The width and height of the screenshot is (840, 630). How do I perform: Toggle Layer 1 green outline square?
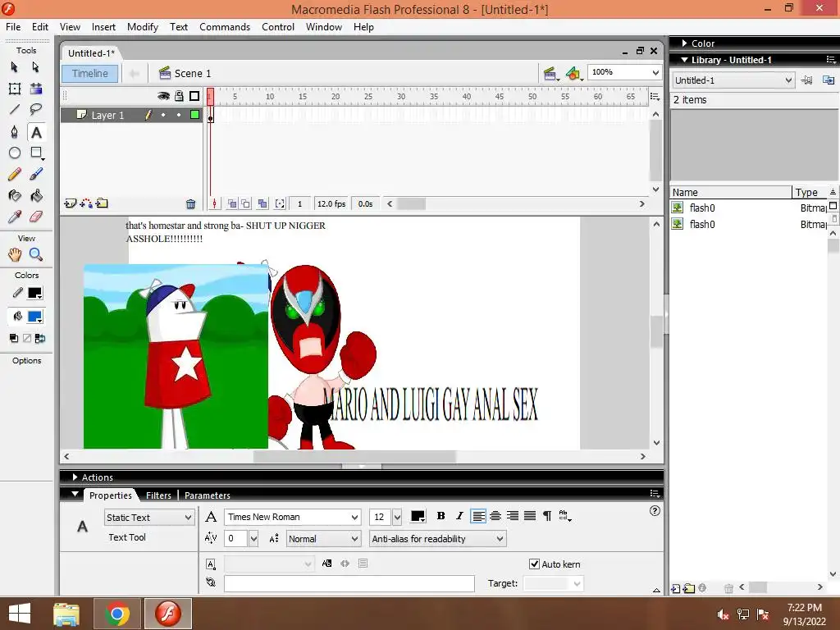195,115
